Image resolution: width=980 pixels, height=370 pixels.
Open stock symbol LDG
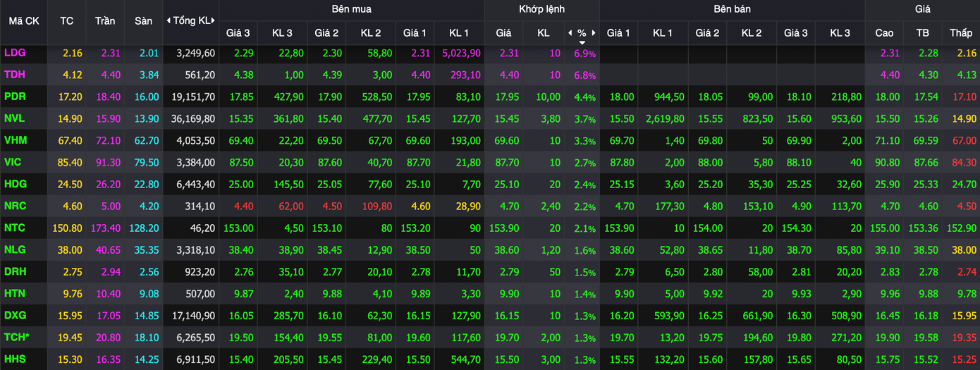[x=14, y=53]
